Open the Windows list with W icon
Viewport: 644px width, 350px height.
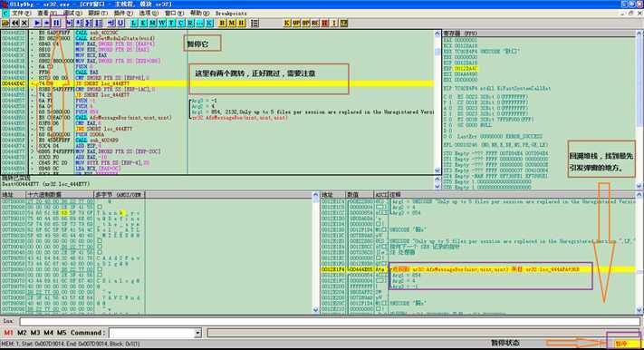tap(162, 23)
